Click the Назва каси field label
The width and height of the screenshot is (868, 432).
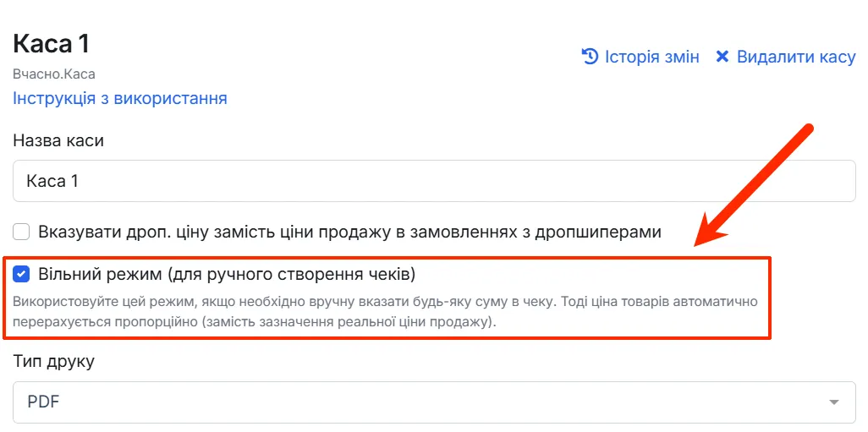pyautogui.click(x=58, y=140)
